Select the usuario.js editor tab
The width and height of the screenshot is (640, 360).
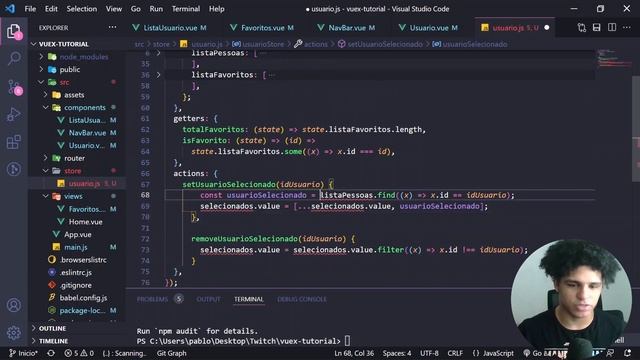(515, 28)
